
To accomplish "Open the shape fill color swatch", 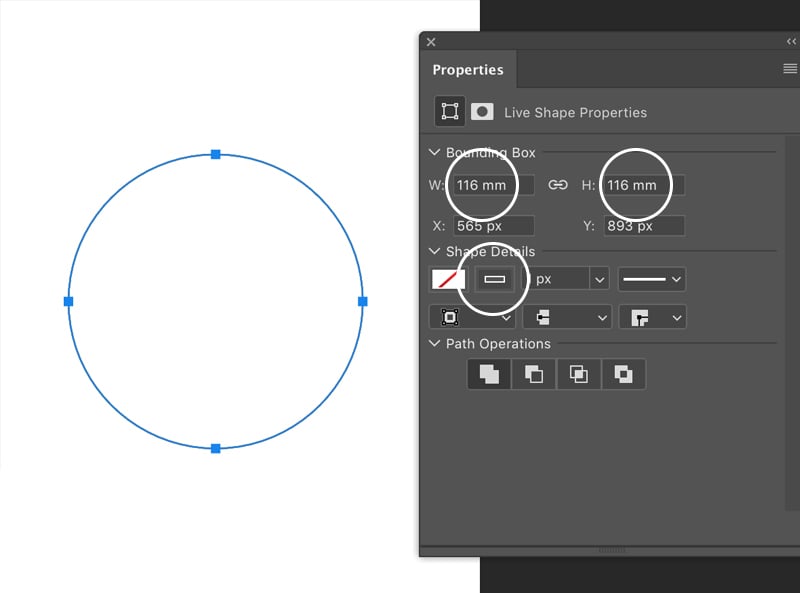I will coord(448,279).
